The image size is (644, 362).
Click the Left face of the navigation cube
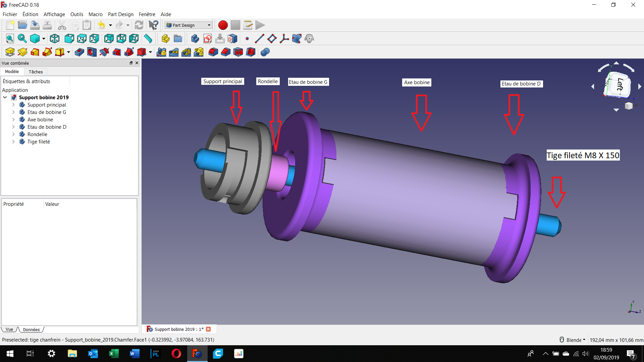pyautogui.click(x=620, y=84)
